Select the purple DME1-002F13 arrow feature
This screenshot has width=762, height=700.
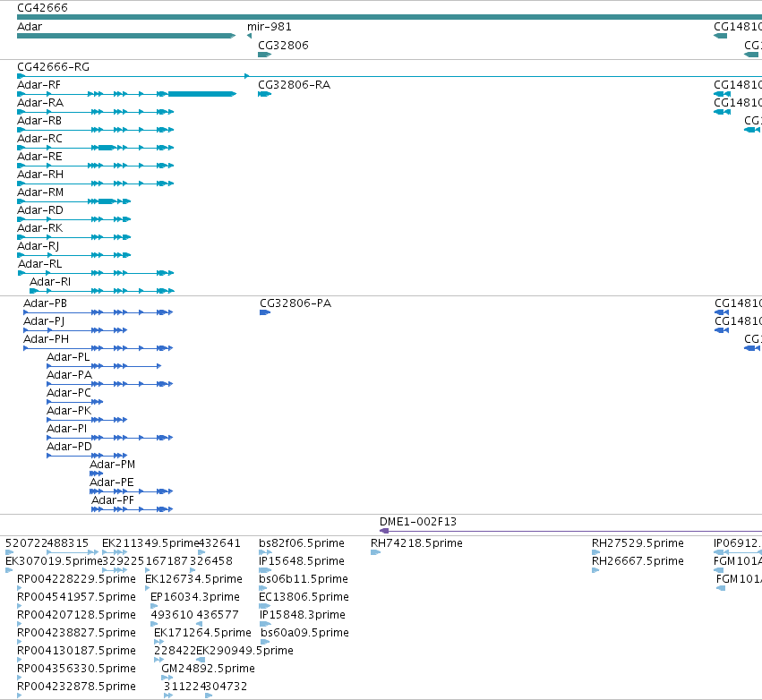coord(570,531)
